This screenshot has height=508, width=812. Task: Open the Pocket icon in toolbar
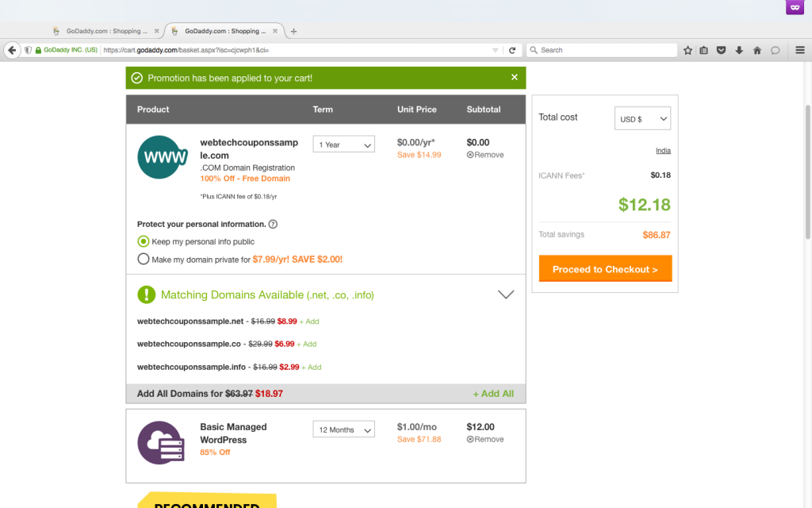tap(721, 50)
